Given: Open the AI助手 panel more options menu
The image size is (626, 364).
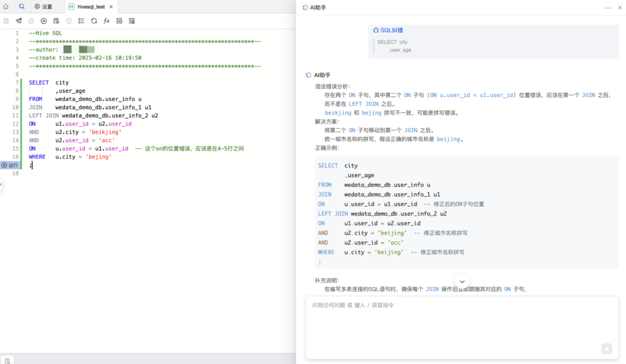Looking at the screenshot, I should (607, 8).
